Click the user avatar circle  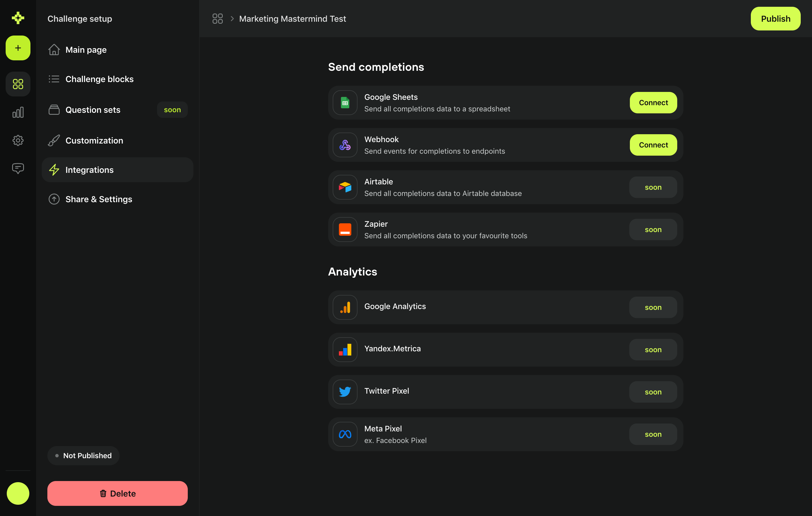[x=18, y=493]
